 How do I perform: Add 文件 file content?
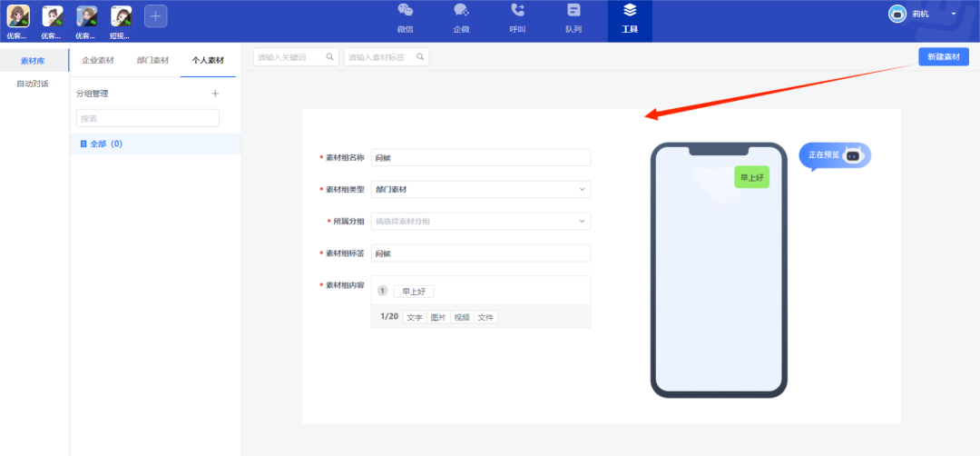[x=485, y=317]
